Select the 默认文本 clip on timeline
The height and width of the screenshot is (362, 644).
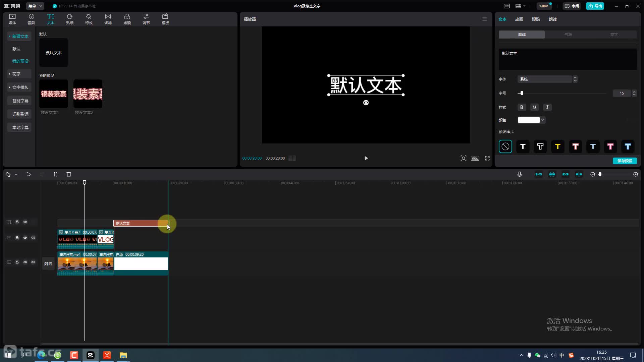pyautogui.click(x=141, y=223)
